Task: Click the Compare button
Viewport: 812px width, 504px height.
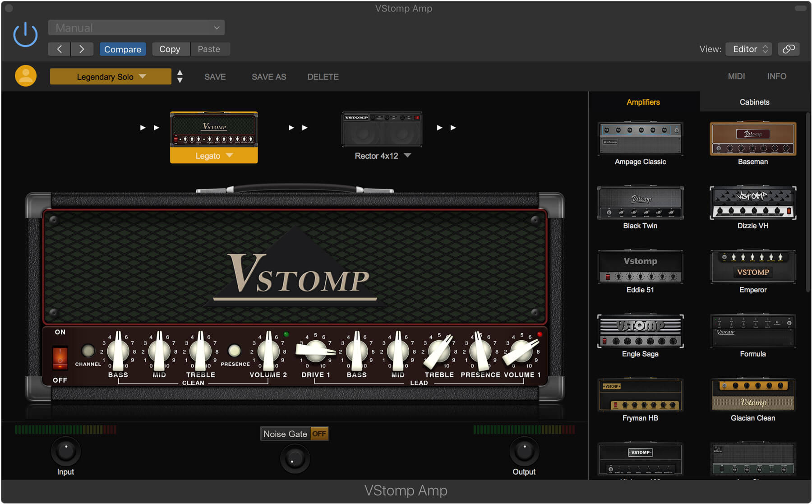Action: tap(122, 49)
